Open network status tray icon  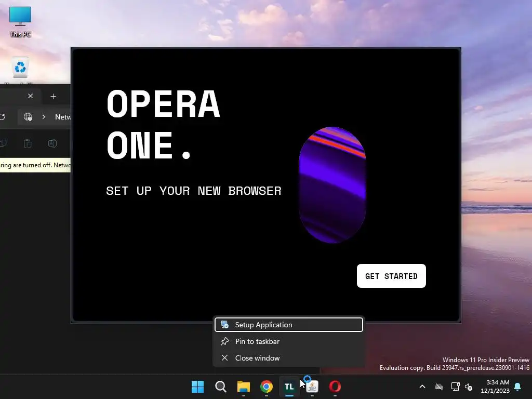[455, 387]
